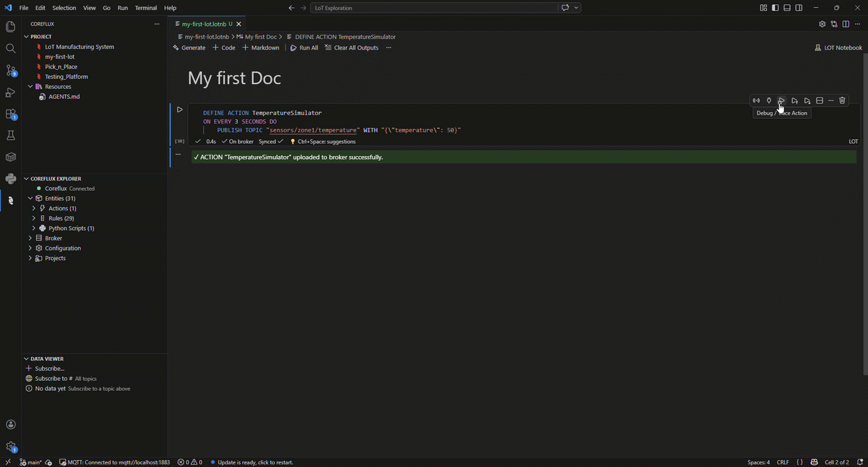The width and height of the screenshot is (868, 467).
Task: Click the MQTT broker connection status icon
Action: point(62,462)
